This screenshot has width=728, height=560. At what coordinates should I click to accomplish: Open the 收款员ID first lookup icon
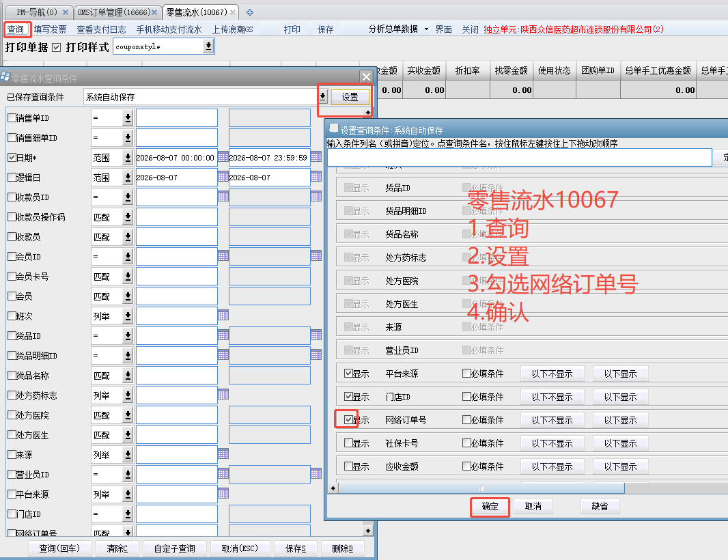(223, 197)
